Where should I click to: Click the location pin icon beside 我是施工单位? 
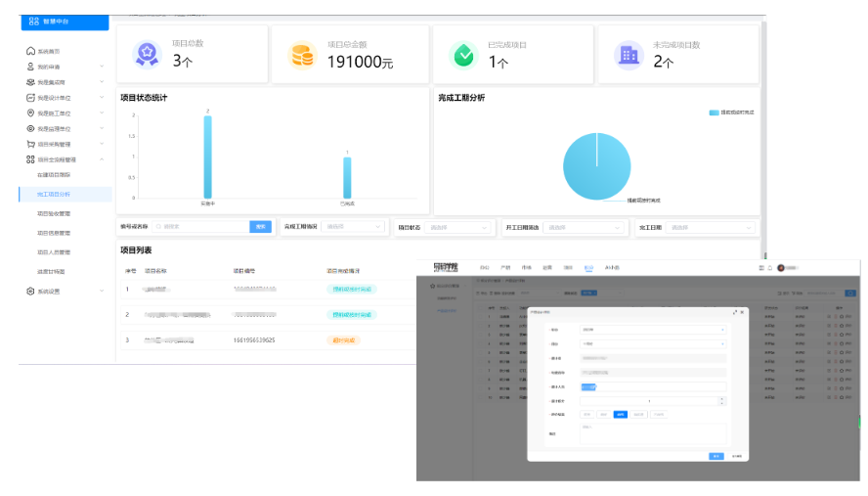point(30,113)
